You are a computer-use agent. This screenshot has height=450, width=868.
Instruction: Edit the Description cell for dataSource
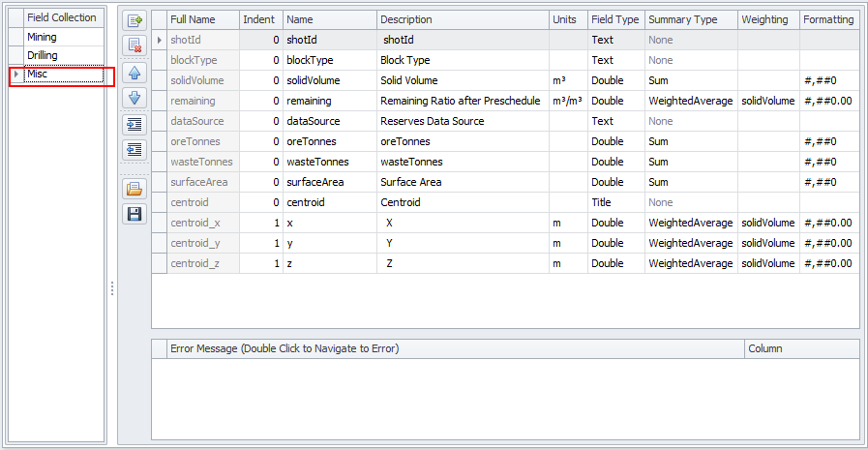(x=463, y=121)
